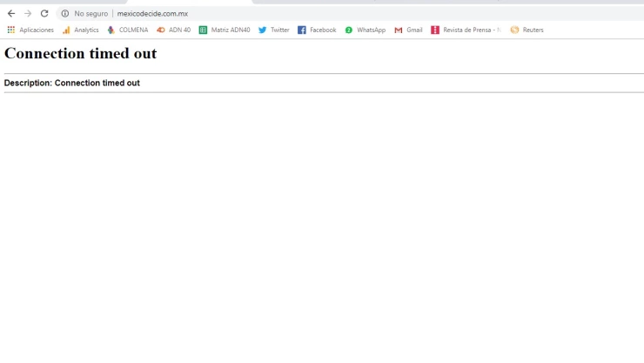
Task: Click the browser Back arrow
Action: tap(11, 14)
